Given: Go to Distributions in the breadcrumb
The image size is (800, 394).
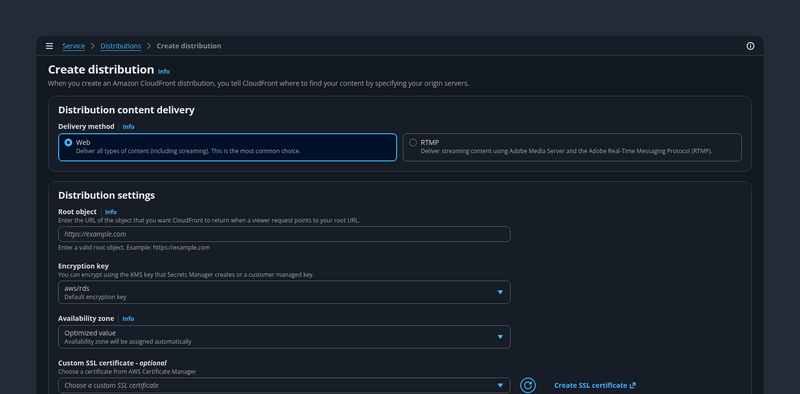Looking at the screenshot, I should point(121,46).
